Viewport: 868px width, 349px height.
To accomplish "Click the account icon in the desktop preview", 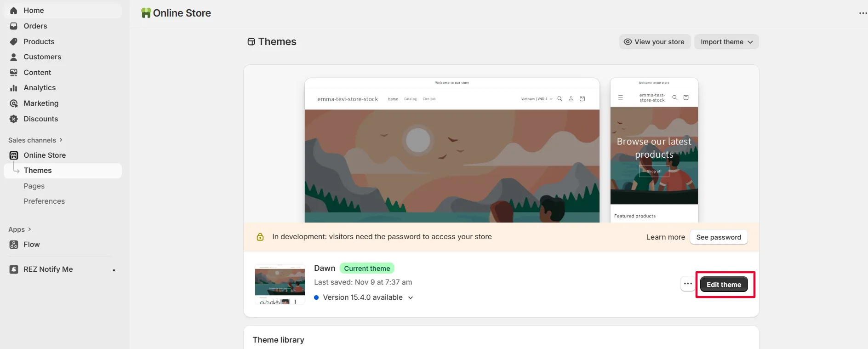I will (571, 99).
